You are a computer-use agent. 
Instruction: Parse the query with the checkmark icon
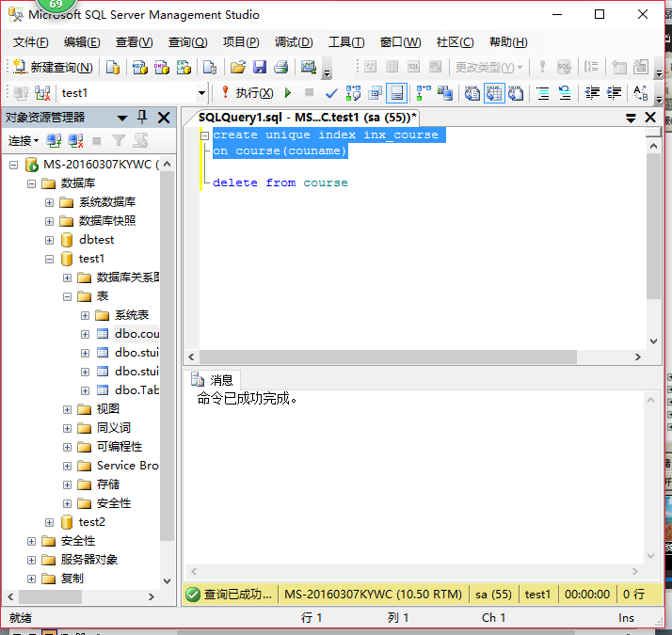[x=331, y=92]
